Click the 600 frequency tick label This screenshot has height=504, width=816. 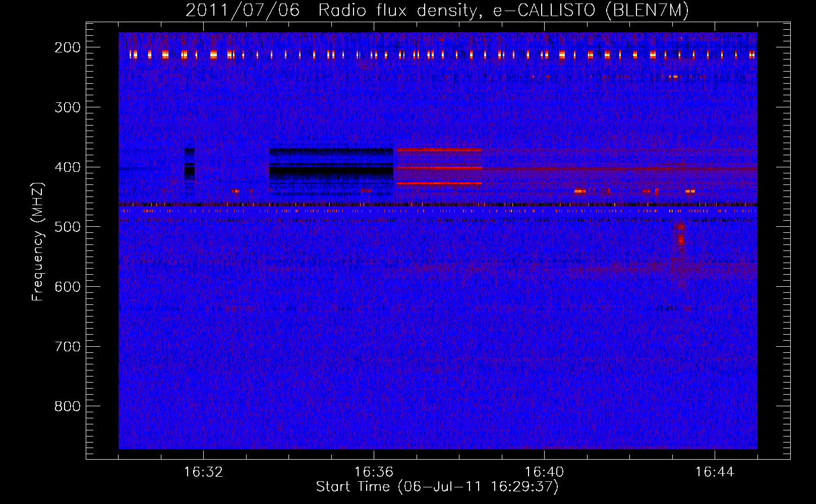68,287
